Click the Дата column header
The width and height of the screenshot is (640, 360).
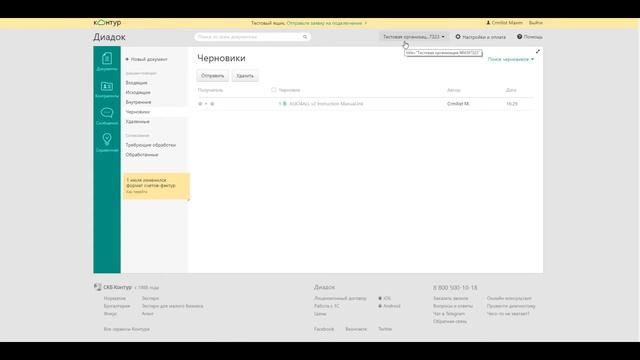(x=511, y=90)
